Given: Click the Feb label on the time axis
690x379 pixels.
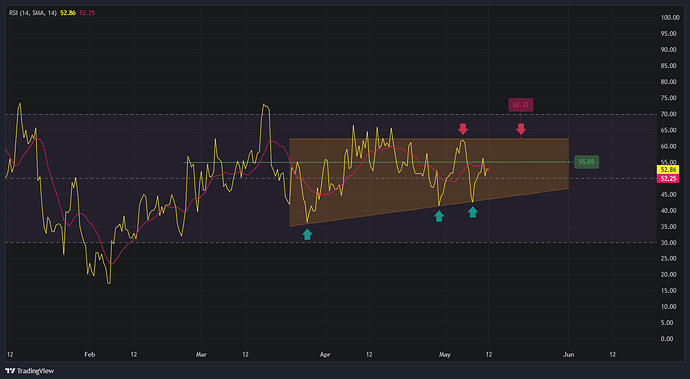Looking at the screenshot, I should (x=90, y=354).
